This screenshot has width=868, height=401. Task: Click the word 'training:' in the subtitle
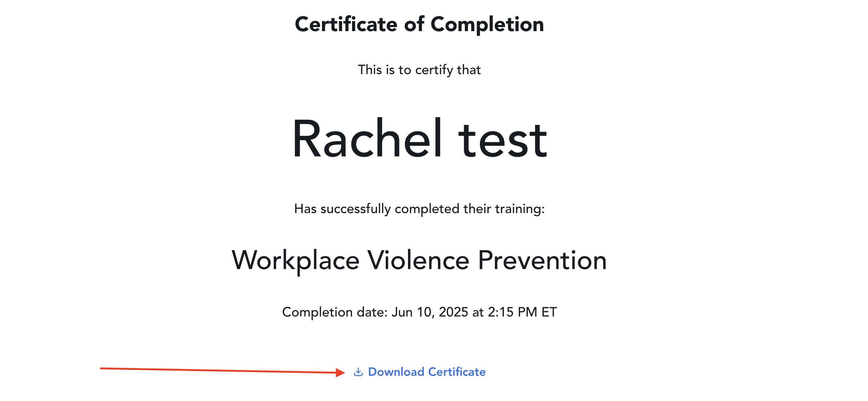coord(520,209)
